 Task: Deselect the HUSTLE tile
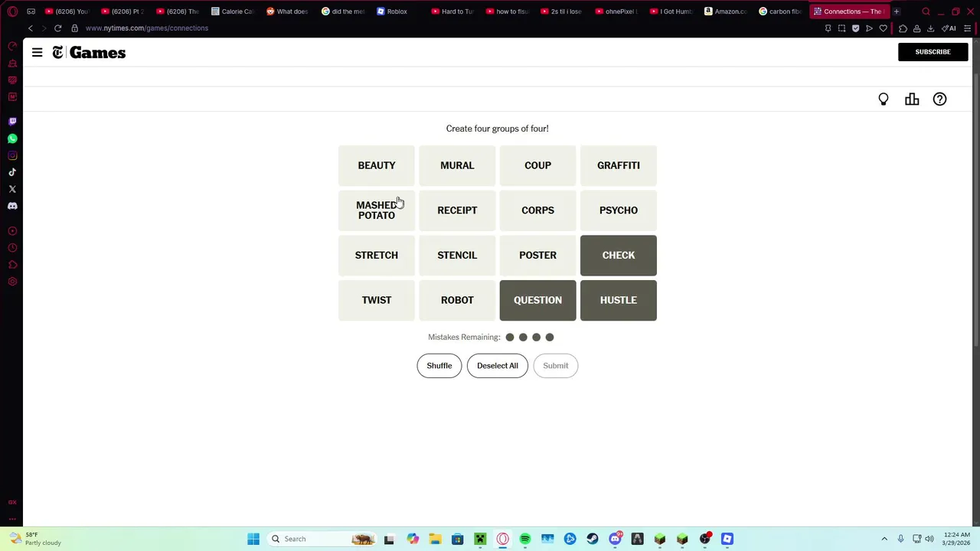coord(619,300)
